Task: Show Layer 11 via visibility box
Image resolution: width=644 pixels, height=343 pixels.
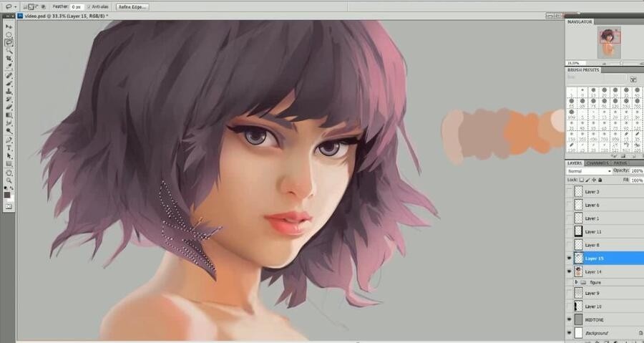Action: coord(570,232)
